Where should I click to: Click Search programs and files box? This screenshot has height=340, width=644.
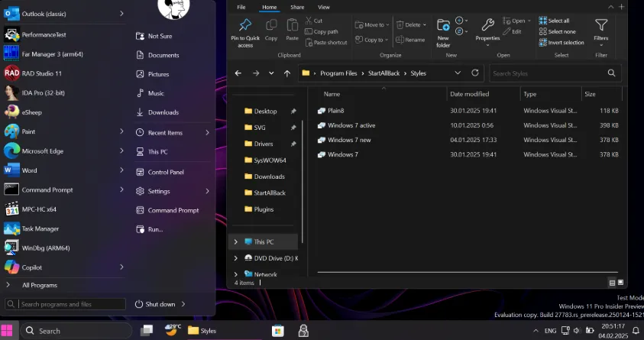coord(66,304)
